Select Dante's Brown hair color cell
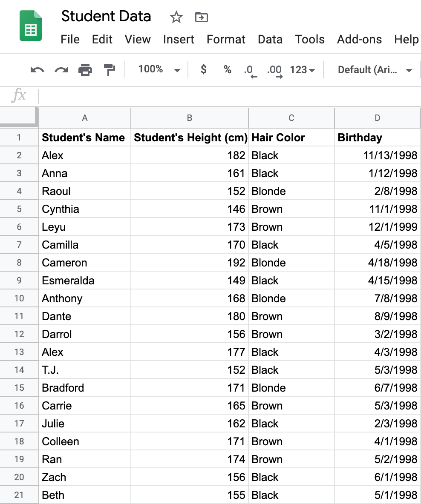421x504 pixels. coord(291,316)
